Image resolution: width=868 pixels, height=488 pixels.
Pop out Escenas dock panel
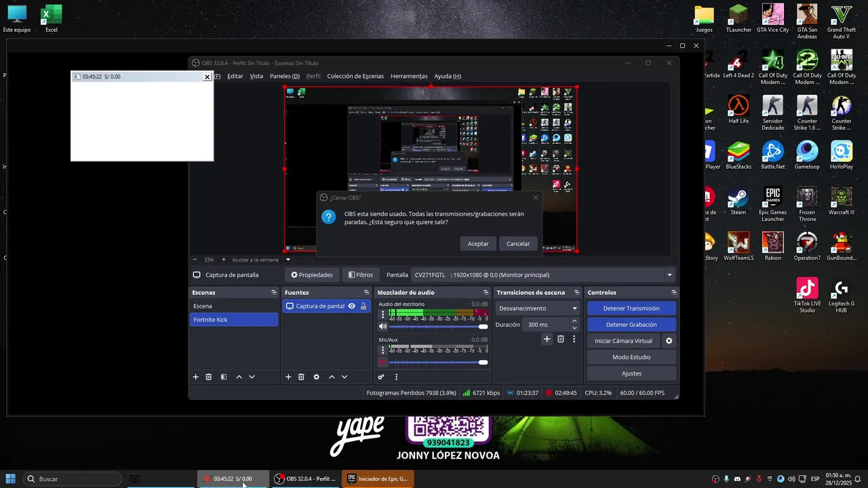pyautogui.click(x=274, y=293)
